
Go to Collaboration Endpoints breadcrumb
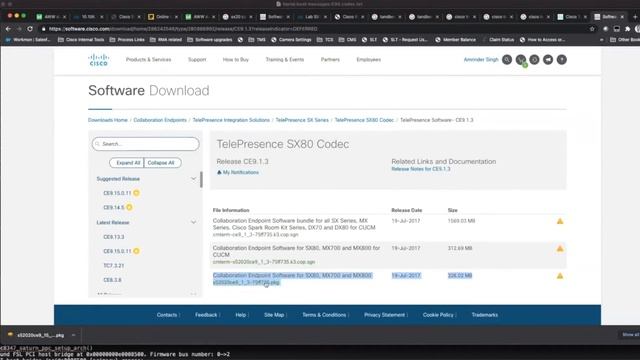tap(160, 120)
